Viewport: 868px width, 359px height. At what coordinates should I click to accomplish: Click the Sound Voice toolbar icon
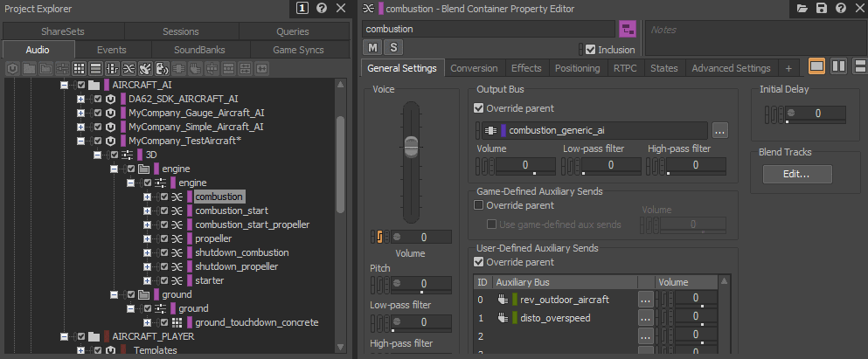(x=162, y=68)
